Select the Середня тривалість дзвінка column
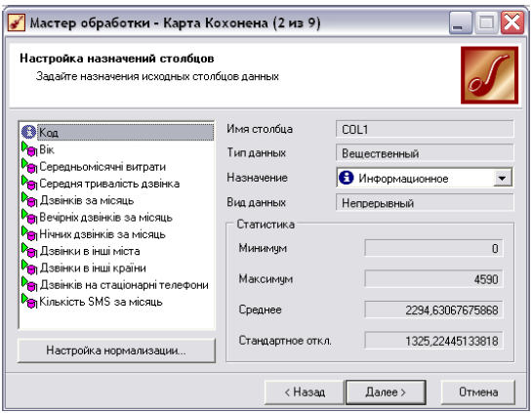The height and width of the screenshot is (413, 532). point(109,184)
